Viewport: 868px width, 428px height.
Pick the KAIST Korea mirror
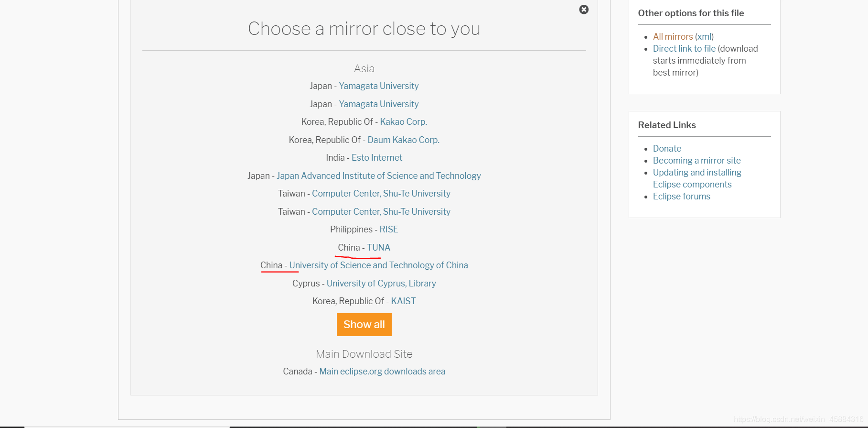403,301
